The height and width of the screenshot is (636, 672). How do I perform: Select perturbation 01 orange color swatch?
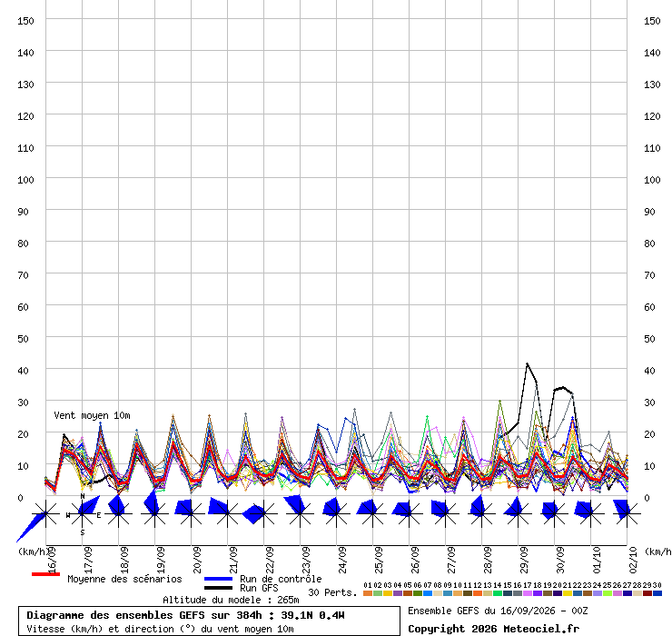click(x=367, y=593)
